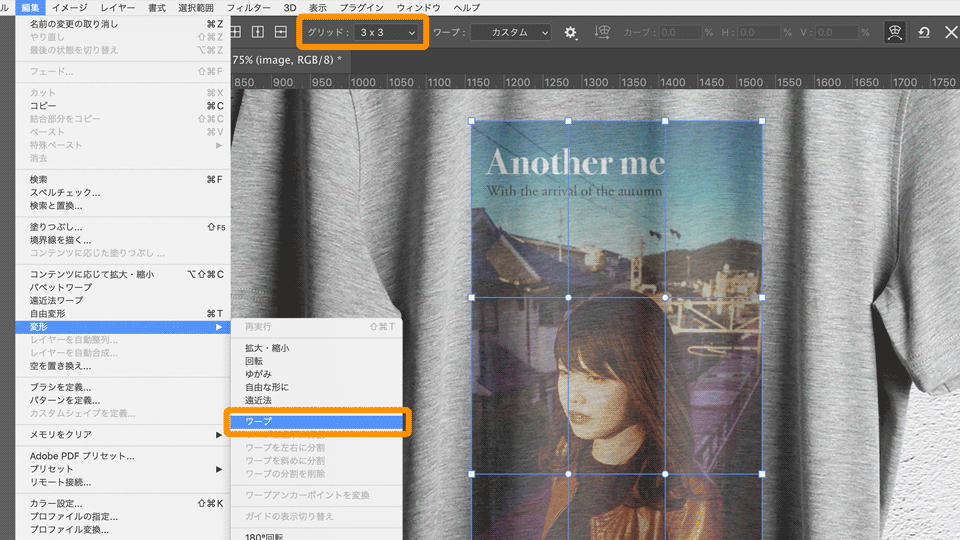
Task: Choose コピー in the edit menu
Action: [x=123, y=106]
